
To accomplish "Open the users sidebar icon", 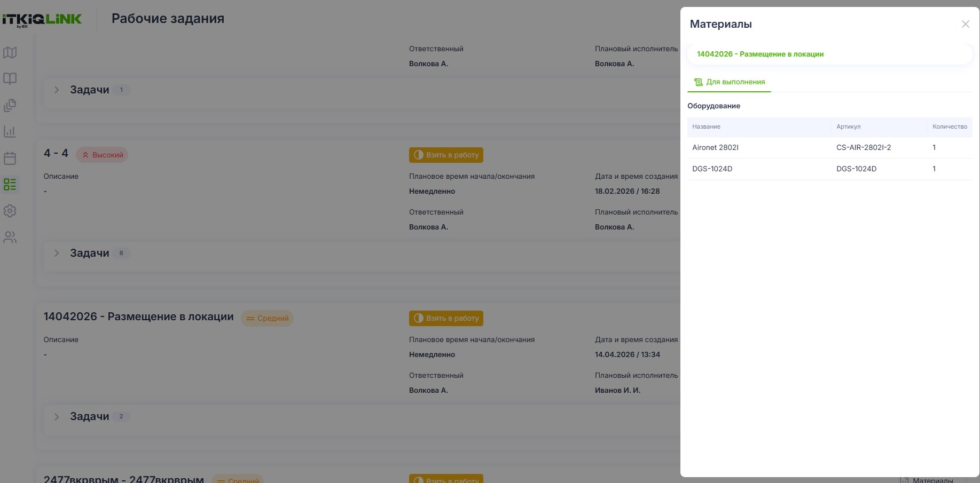I will coord(10,237).
